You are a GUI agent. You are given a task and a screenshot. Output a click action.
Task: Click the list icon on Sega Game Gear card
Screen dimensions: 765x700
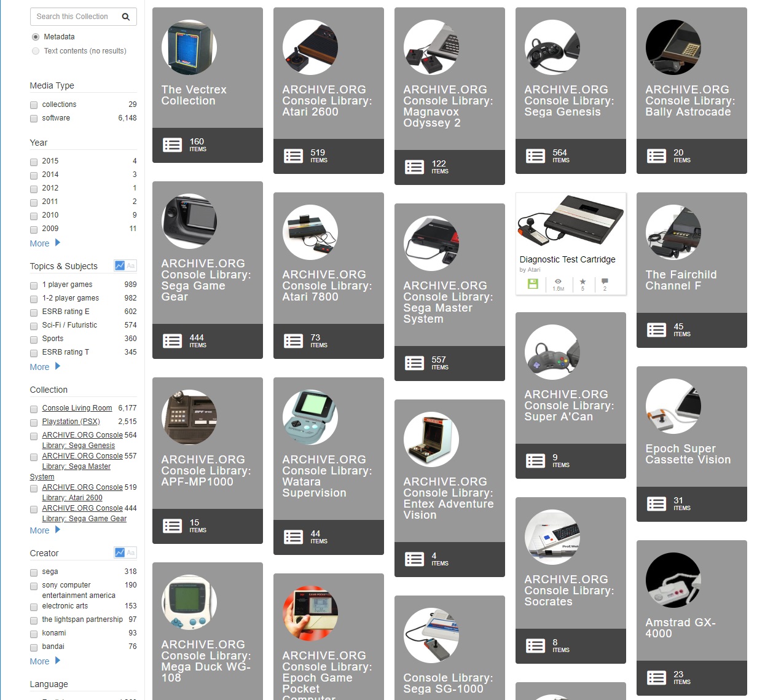172,341
